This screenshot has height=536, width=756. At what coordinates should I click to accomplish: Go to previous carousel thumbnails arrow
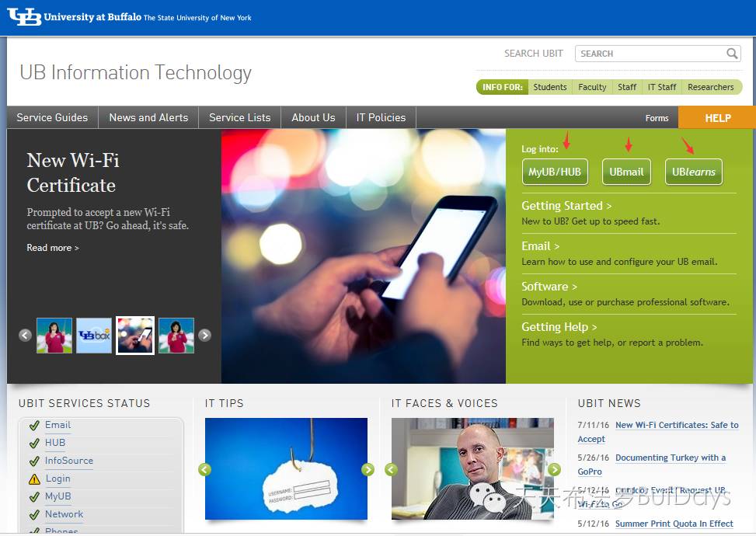coord(25,335)
